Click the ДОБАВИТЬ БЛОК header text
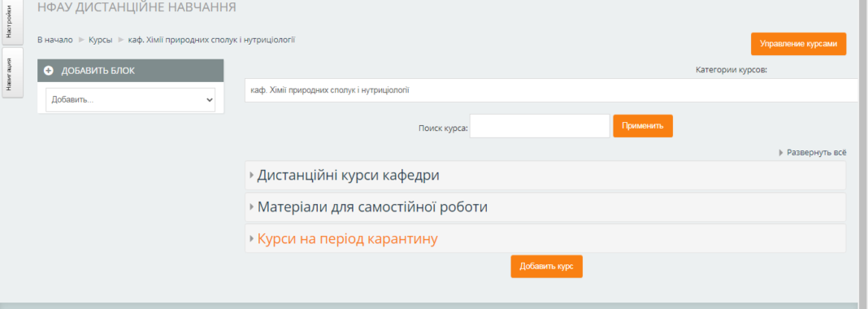Screen dimensions: 868x309 (x=98, y=71)
